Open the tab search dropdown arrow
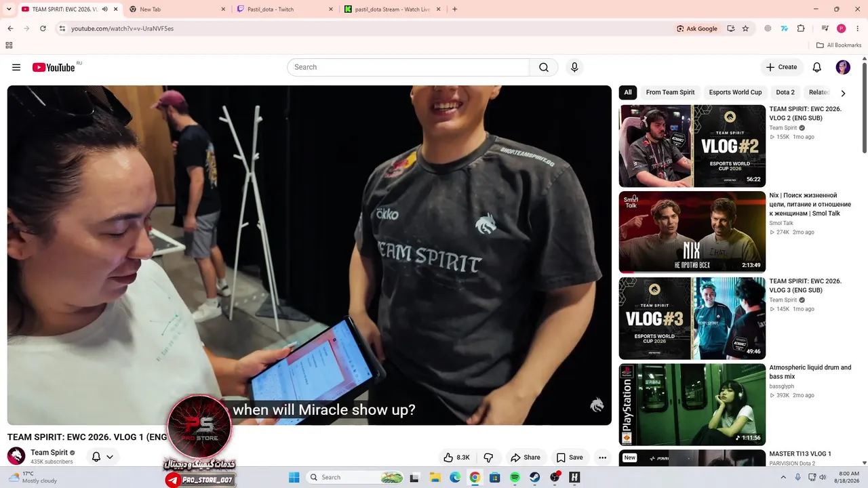Viewport: 868px width, 488px height. [9, 9]
